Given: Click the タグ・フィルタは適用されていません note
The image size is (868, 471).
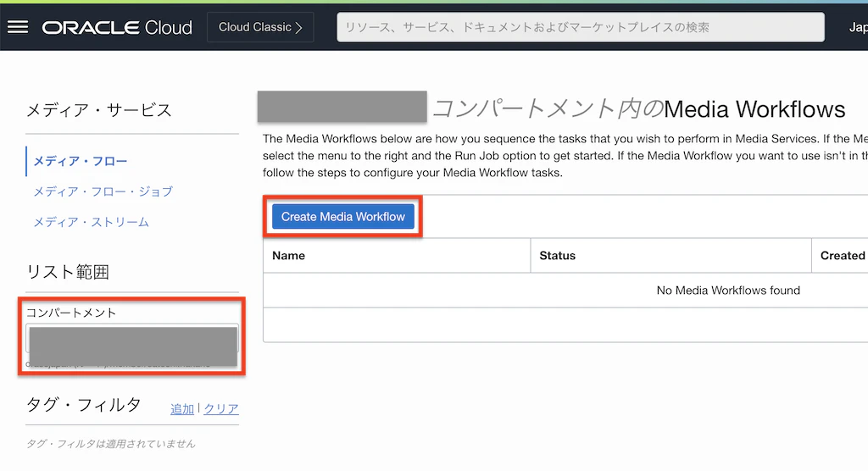Looking at the screenshot, I should tap(111, 443).
